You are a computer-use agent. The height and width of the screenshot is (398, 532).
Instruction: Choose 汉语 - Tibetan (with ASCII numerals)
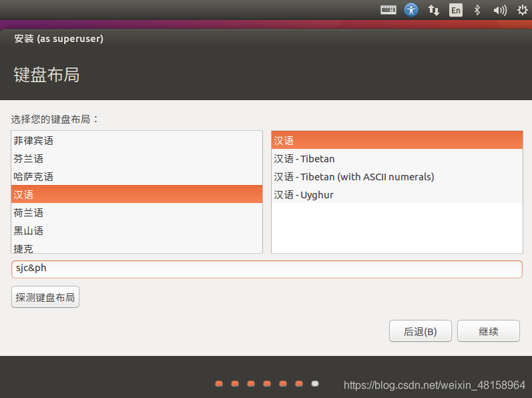pos(397,176)
